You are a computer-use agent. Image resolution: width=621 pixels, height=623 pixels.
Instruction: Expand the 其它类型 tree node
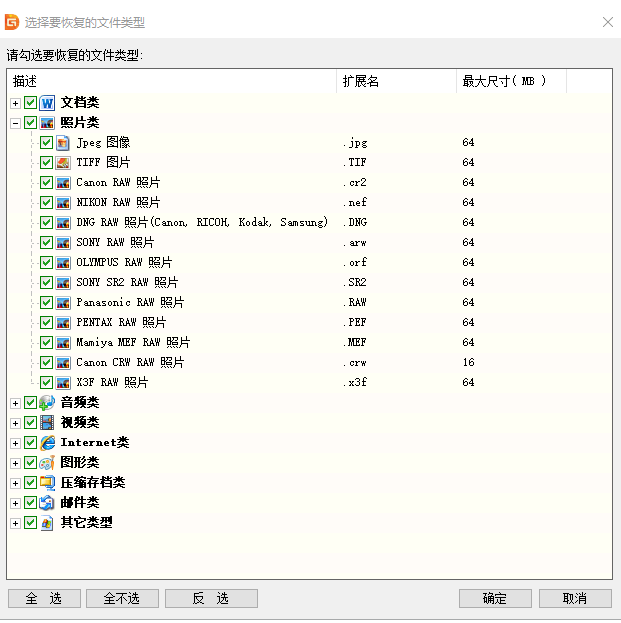(x=15, y=523)
